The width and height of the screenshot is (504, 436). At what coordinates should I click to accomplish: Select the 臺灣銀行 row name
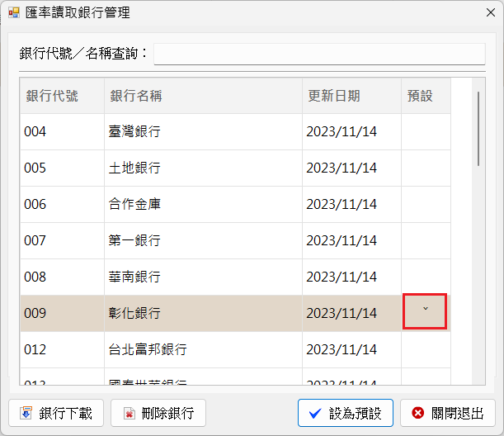pyautogui.click(x=134, y=131)
